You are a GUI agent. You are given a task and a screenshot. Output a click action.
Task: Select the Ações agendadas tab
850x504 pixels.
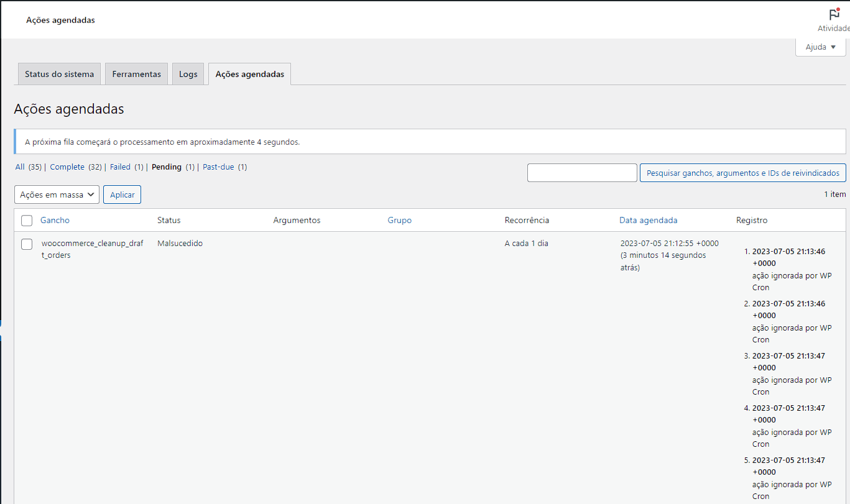click(x=249, y=73)
